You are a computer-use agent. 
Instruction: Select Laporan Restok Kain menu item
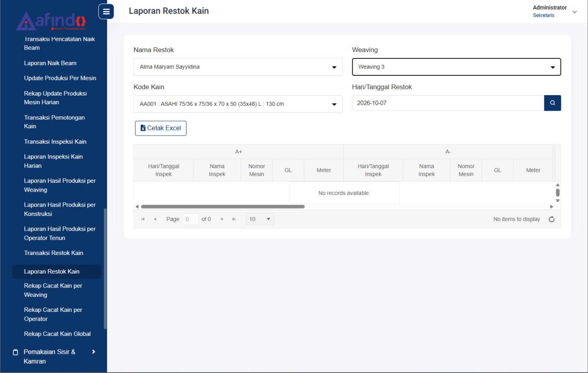[57, 271]
